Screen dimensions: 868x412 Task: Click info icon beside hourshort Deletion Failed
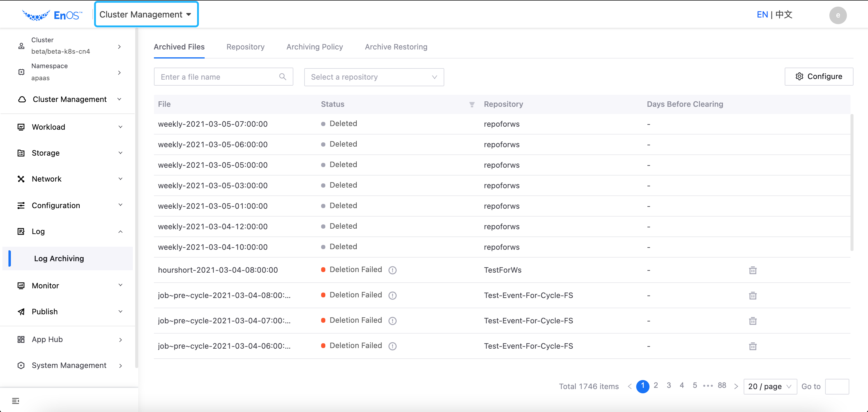point(392,270)
